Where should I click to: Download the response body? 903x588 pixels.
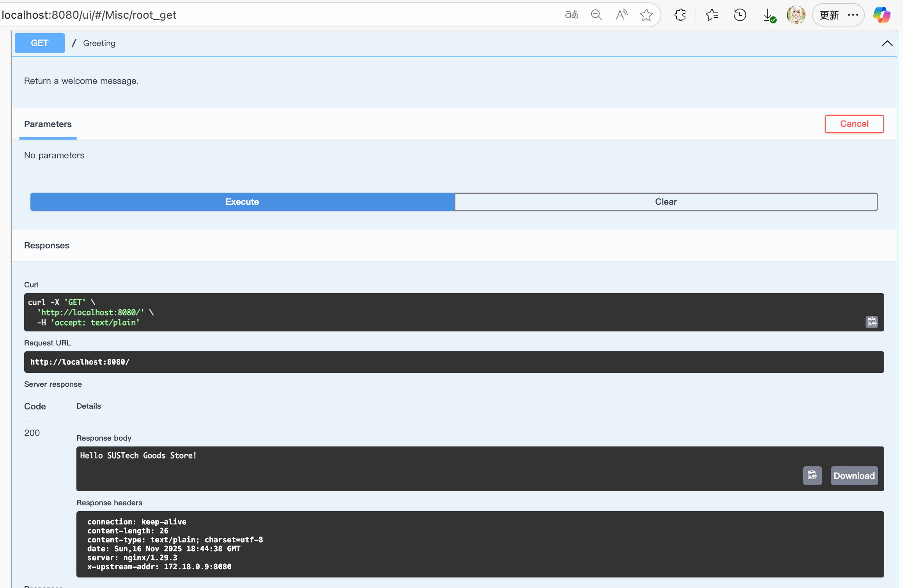854,475
